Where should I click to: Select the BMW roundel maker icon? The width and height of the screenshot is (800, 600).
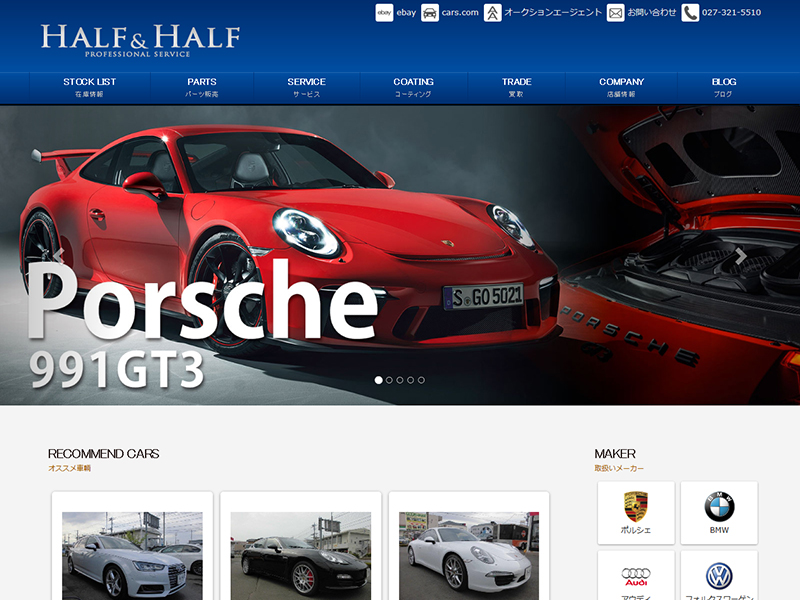(x=719, y=506)
